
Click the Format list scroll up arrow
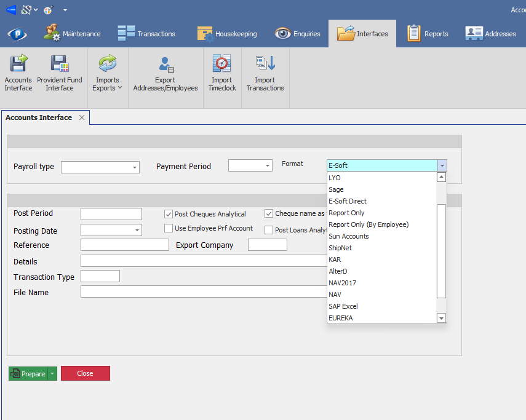(442, 177)
